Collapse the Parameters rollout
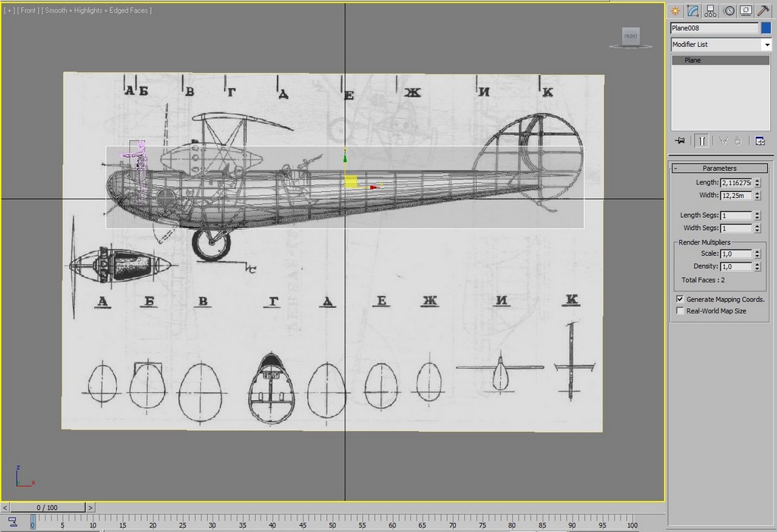Viewport: 777px width, 532px height. [719, 168]
